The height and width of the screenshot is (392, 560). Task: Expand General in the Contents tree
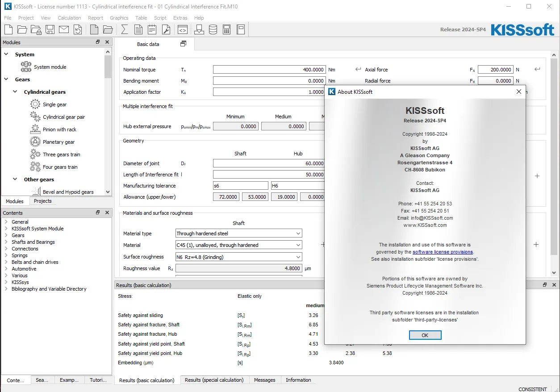pyautogui.click(x=6, y=222)
